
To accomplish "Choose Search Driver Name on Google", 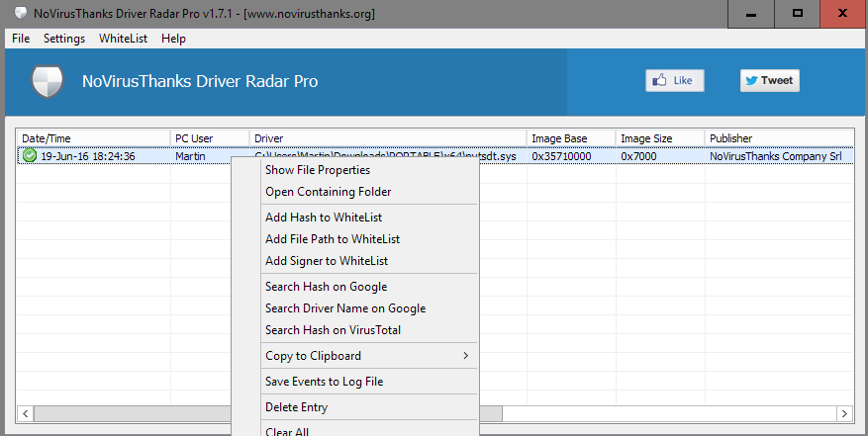I will [355, 308].
